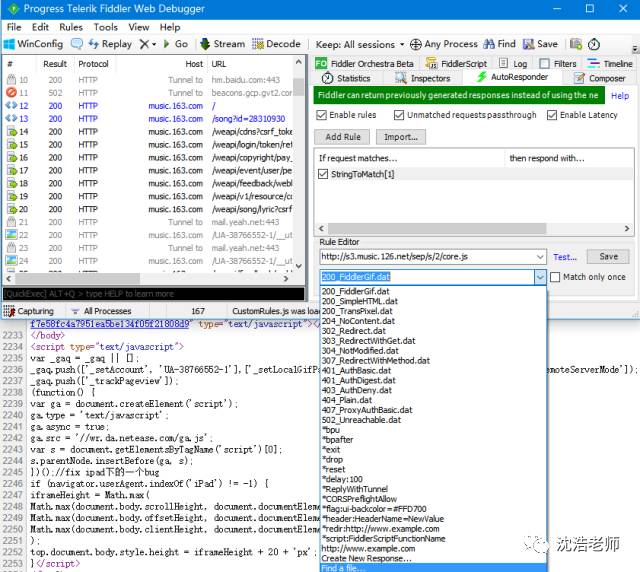Click the session list vertical scrollbar thumb
The width and height of the screenshot is (640, 572).
click(299, 87)
